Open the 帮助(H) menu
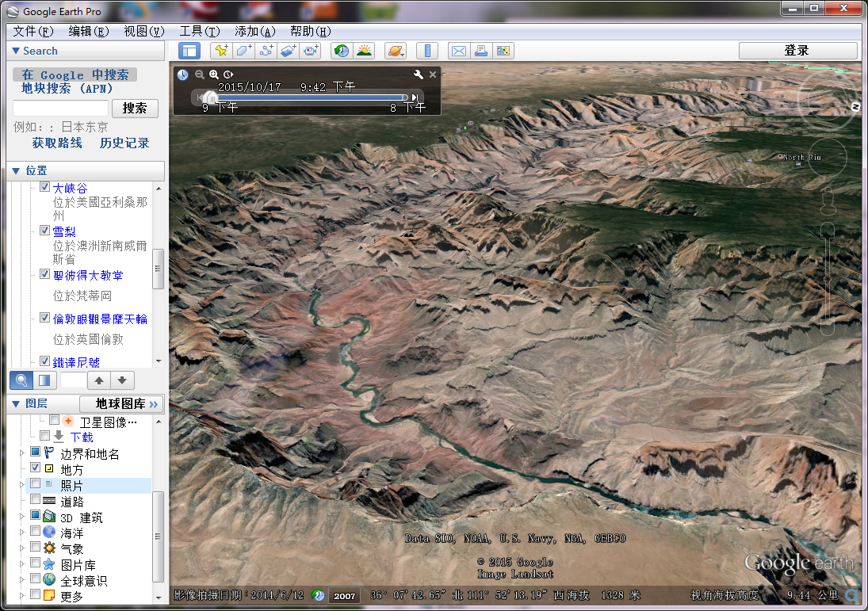 coord(311,32)
